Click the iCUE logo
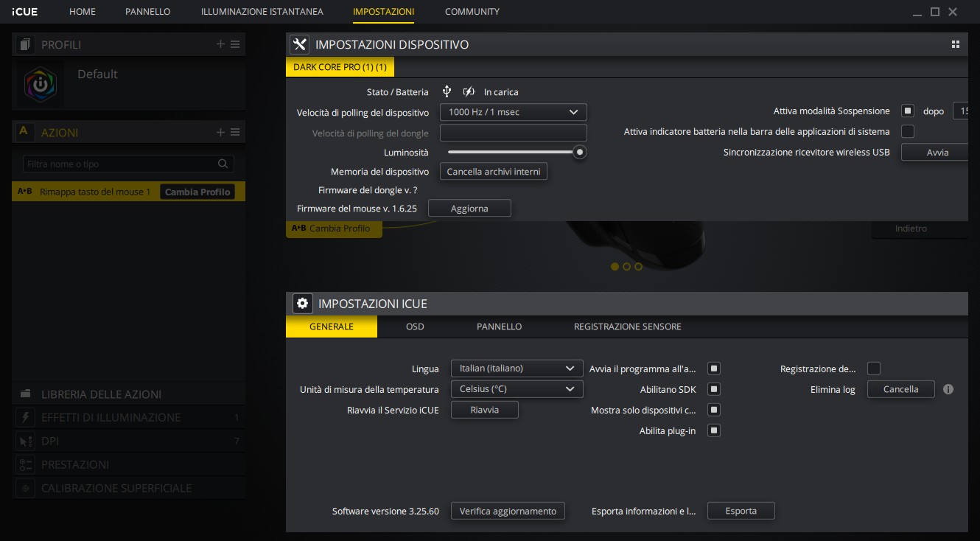Viewport: 980px width, 541px height. click(x=25, y=12)
